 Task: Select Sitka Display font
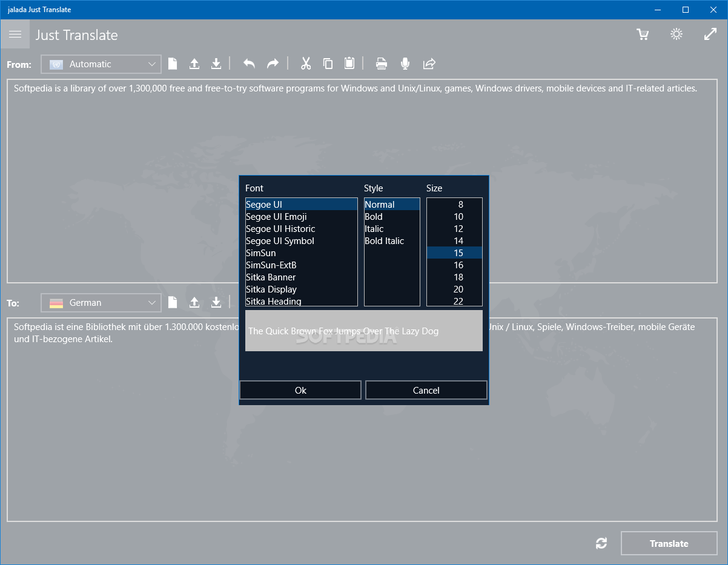(x=302, y=289)
